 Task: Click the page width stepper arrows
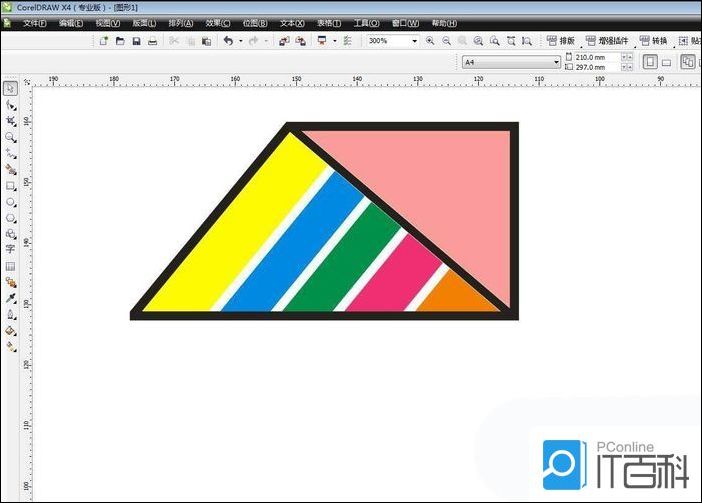coord(627,57)
